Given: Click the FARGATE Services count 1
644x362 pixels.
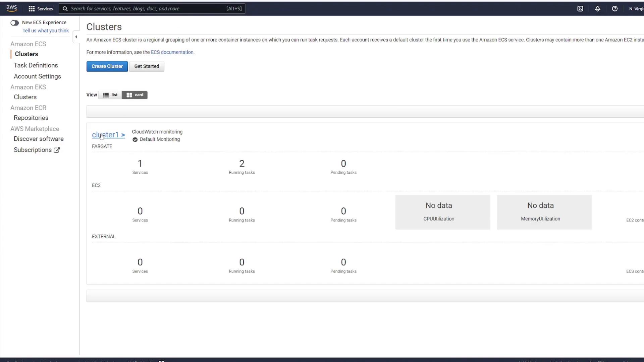Looking at the screenshot, I should (140, 164).
